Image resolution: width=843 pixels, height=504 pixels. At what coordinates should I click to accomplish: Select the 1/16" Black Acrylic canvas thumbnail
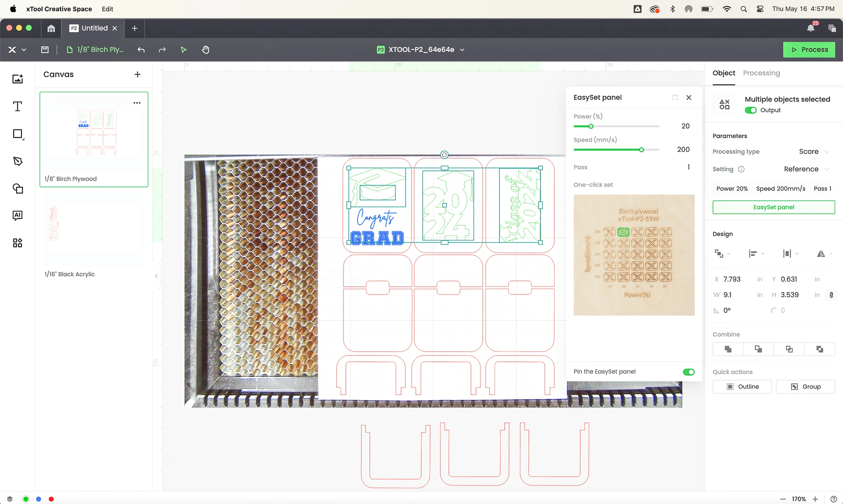(94, 230)
